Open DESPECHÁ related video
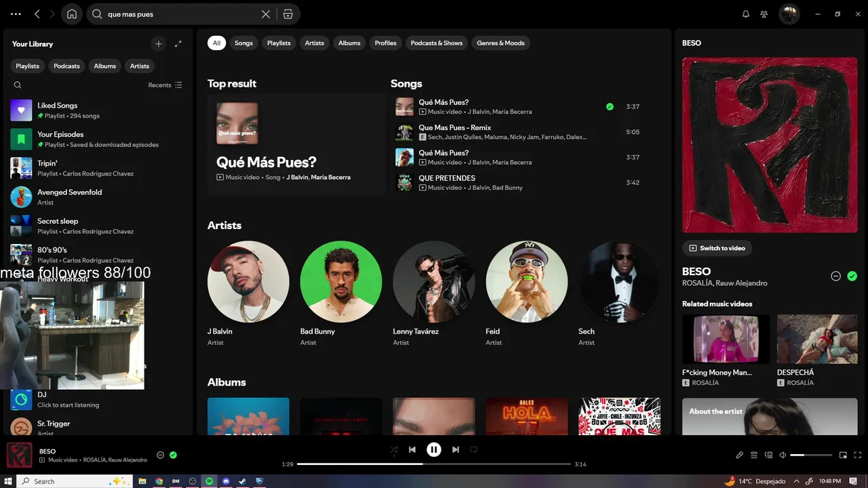 [817, 351]
